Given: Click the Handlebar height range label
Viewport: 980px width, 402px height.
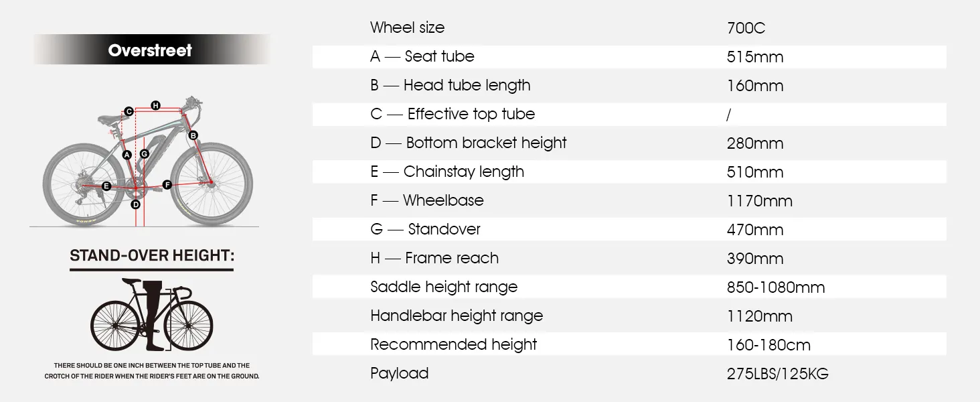Looking at the screenshot, I should (x=457, y=316).
